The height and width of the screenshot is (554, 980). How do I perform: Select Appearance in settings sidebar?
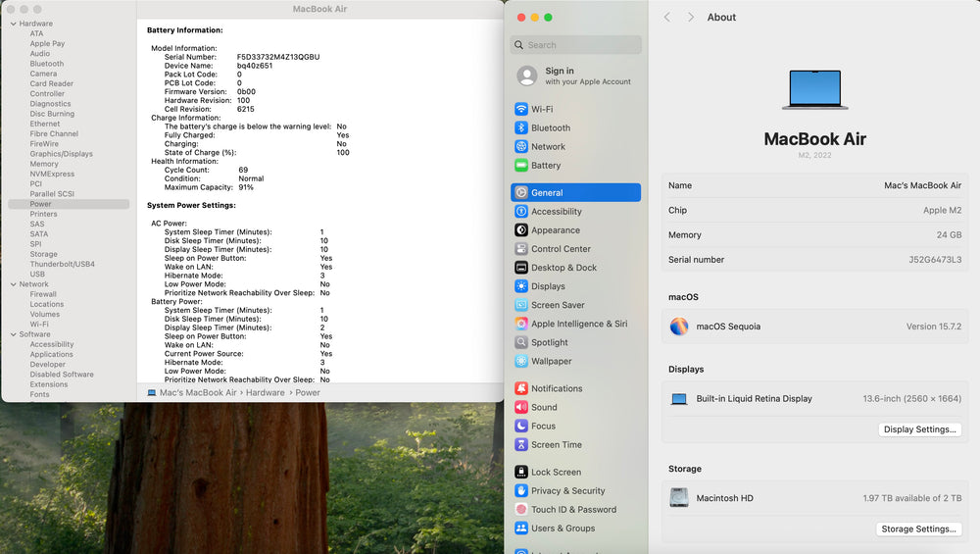point(555,230)
